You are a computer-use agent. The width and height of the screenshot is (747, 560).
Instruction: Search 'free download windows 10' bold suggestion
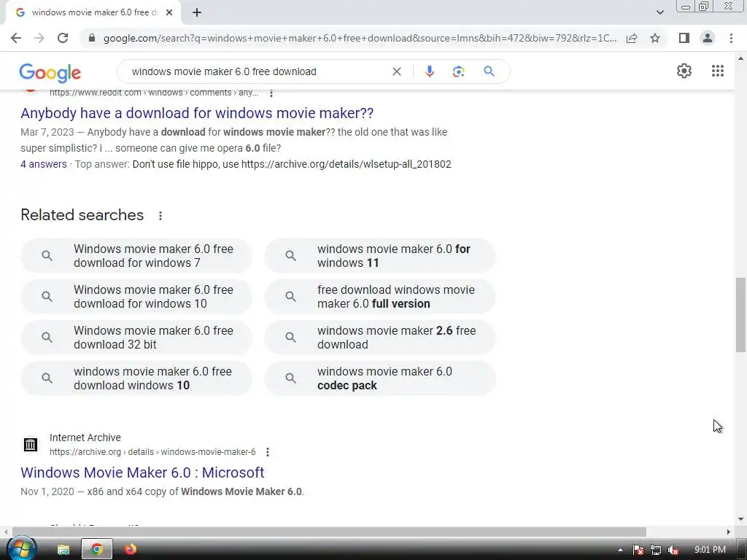(x=136, y=378)
